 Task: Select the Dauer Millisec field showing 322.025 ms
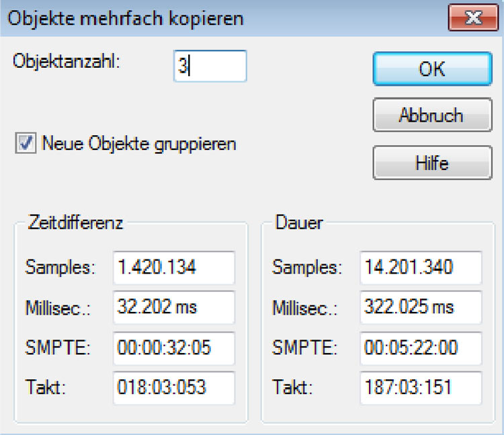(x=421, y=307)
